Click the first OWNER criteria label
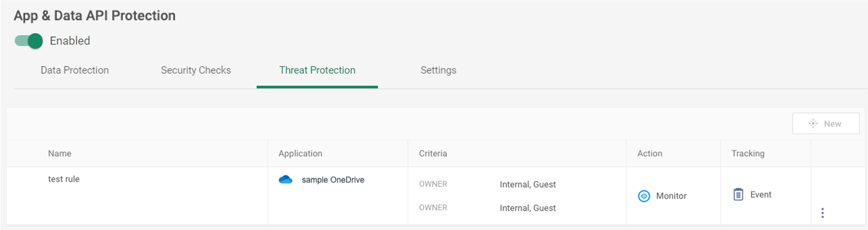This screenshot has height=230, width=868. (433, 184)
